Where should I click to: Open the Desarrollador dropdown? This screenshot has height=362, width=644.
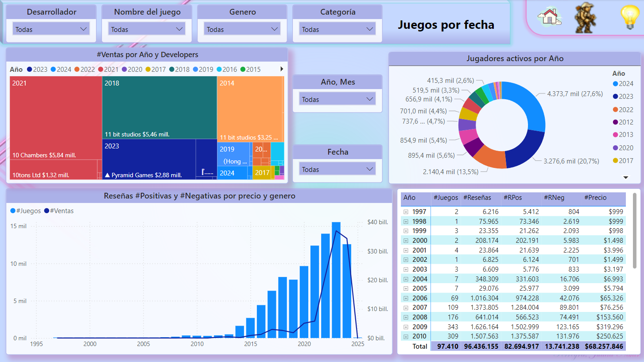pos(51,29)
